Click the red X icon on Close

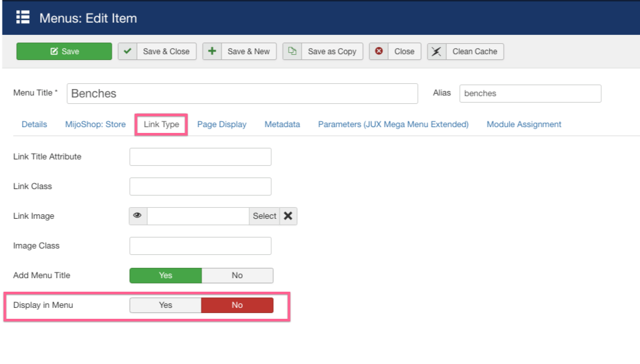tap(379, 52)
